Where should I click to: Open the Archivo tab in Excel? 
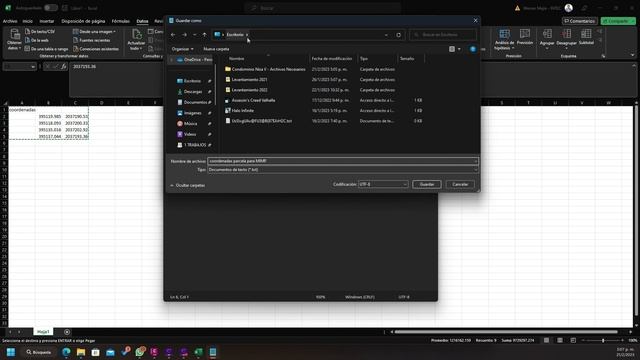point(10,21)
